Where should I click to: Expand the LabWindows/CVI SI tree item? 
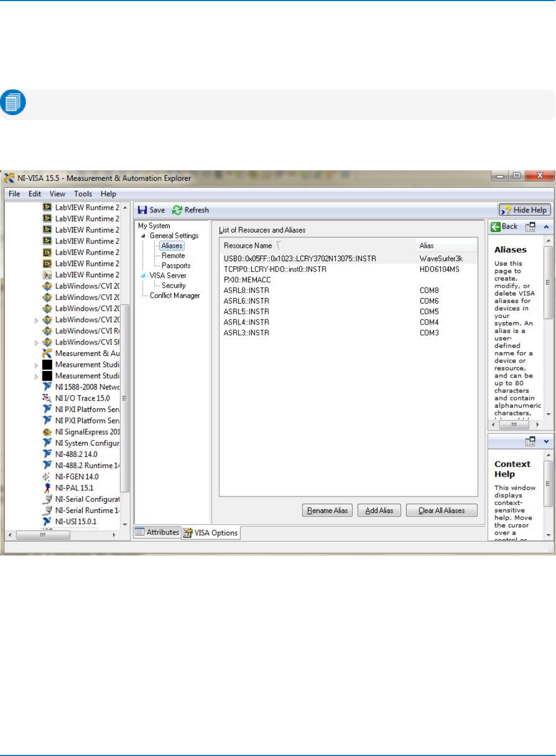tap(36, 343)
